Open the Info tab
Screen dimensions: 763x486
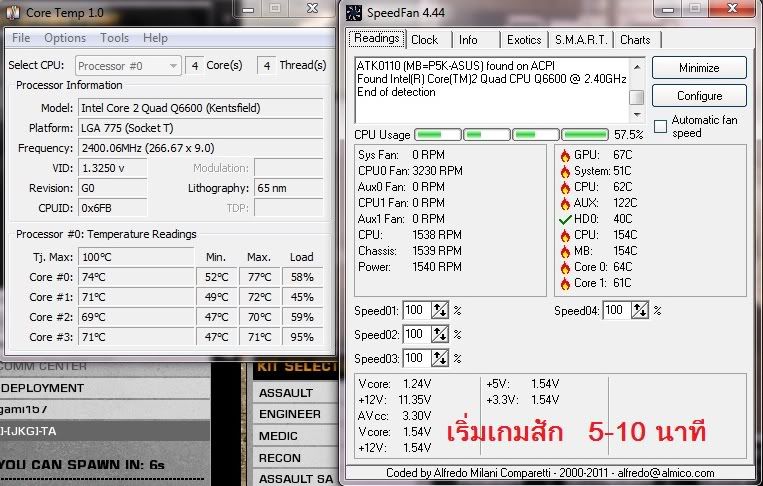468,40
